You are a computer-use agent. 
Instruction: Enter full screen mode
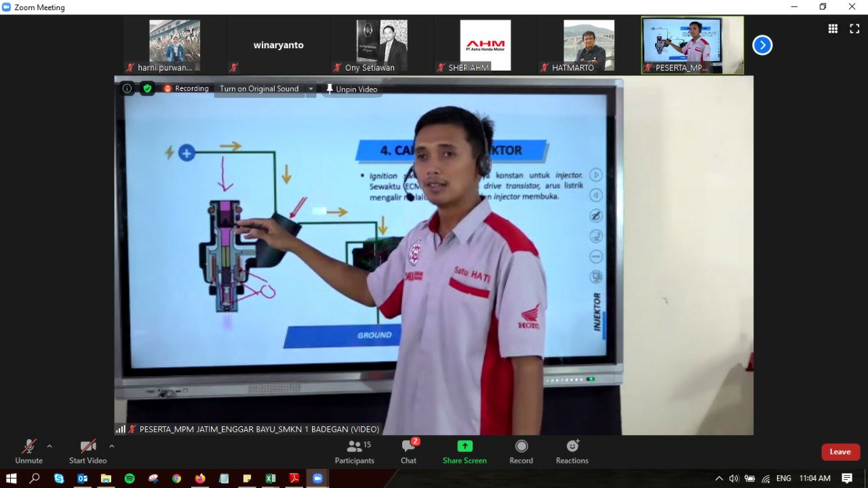pyautogui.click(x=854, y=29)
